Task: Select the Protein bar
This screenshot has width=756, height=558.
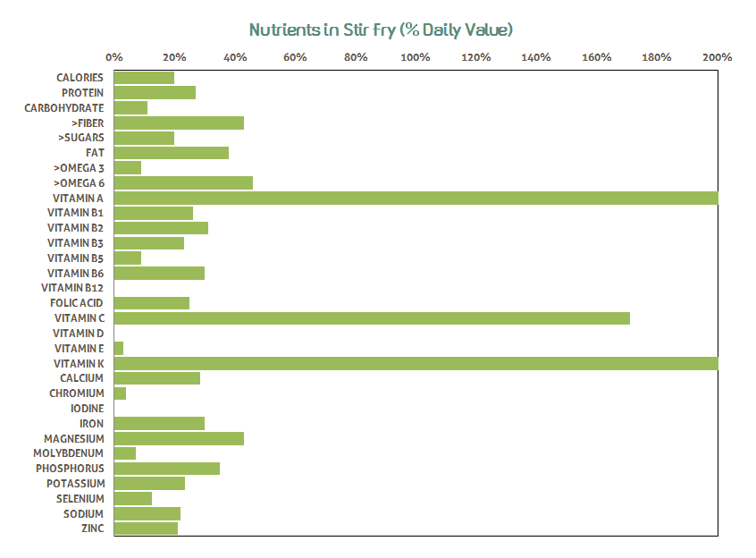Action: point(155,93)
